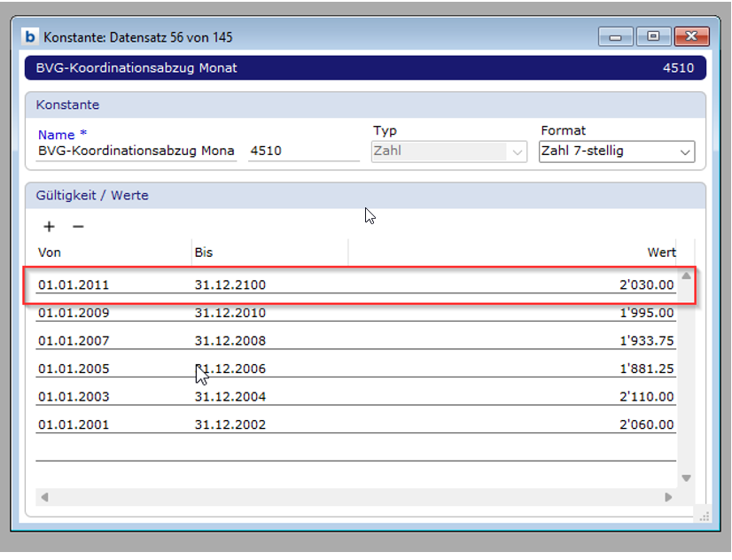732x560 pixels.
Task: Click the minus icon to remove a row
Action: tap(78, 227)
